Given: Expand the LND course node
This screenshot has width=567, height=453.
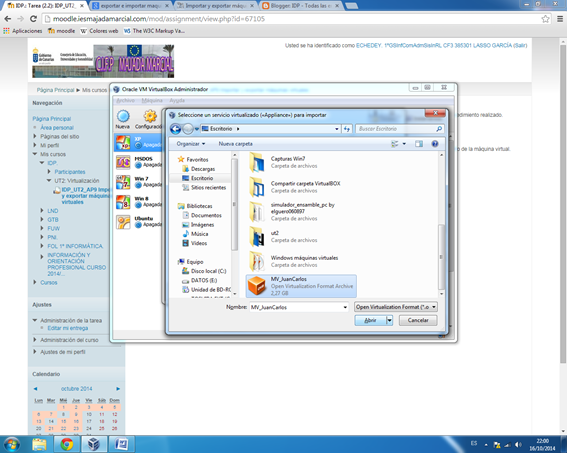Looking at the screenshot, I should point(42,210).
